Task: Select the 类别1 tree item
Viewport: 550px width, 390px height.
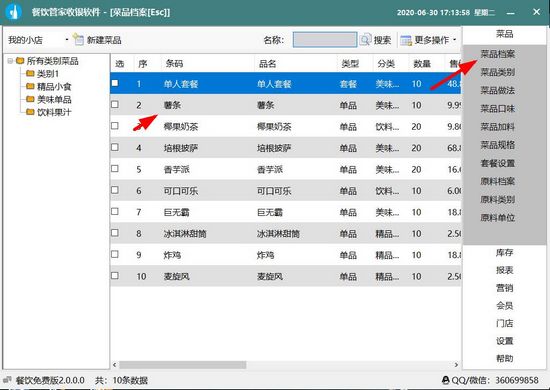Action: pos(48,74)
